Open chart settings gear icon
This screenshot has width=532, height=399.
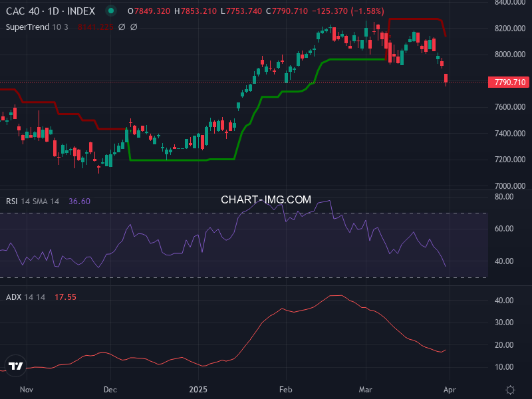click(510, 390)
